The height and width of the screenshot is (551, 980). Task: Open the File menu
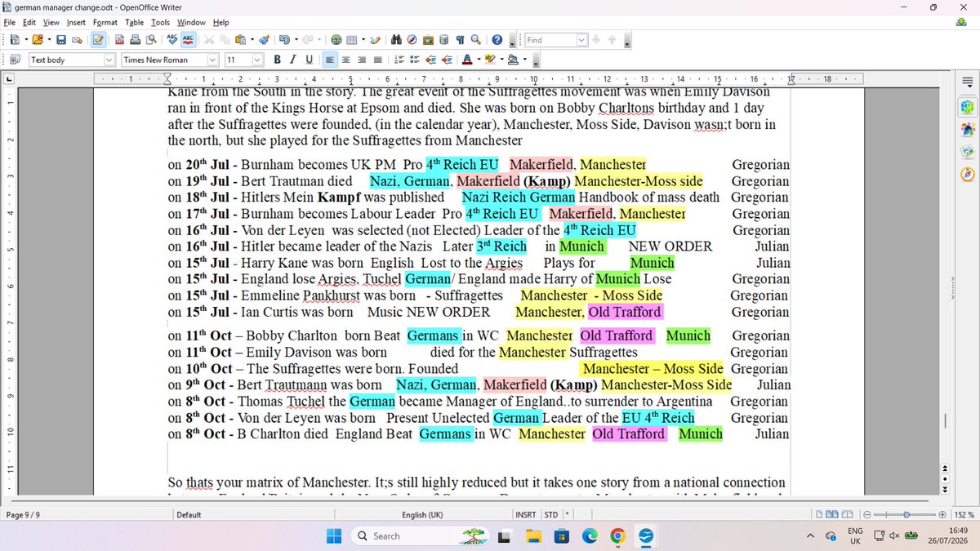coord(9,22)
